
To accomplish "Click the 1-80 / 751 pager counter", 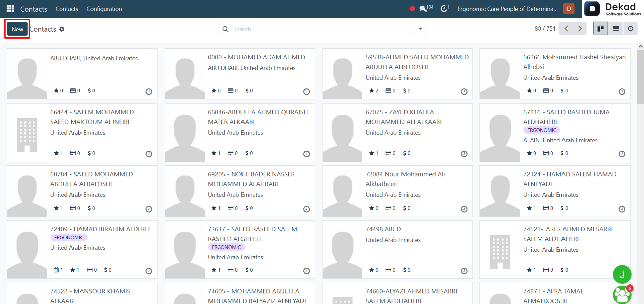I will pyautogui.click(x=542, y=29).
